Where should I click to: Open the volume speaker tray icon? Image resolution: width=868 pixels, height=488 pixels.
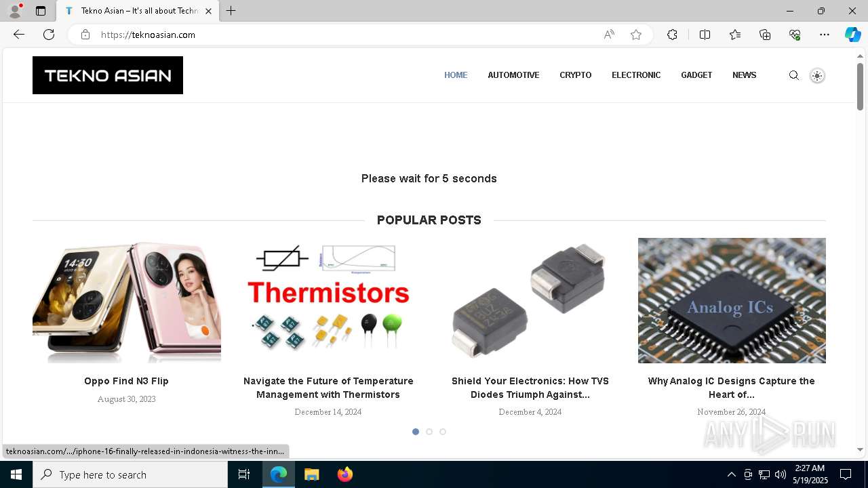781,474
